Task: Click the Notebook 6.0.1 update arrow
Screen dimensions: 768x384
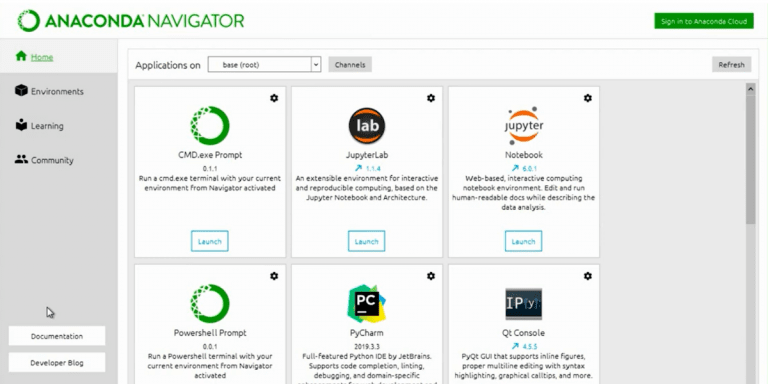Action: [515, 168]
